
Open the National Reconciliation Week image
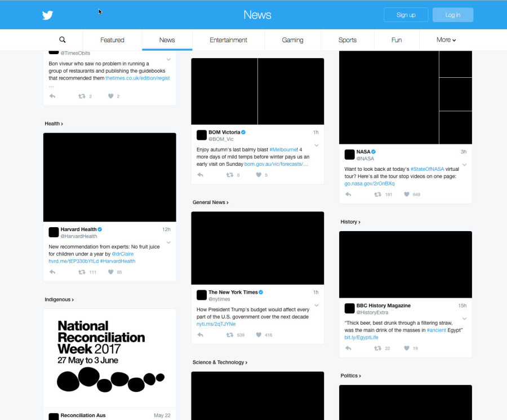(110, 358)
